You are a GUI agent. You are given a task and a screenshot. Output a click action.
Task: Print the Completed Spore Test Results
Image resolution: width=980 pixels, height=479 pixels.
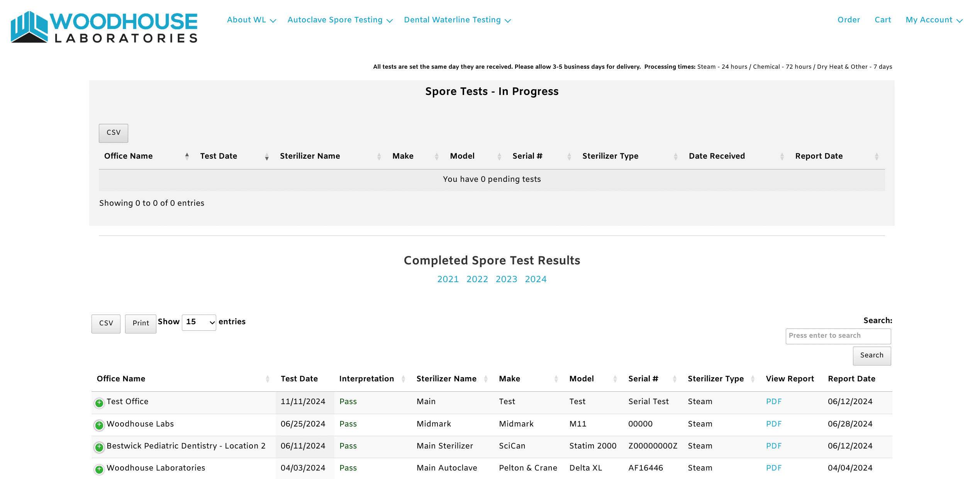pos(141,323)
